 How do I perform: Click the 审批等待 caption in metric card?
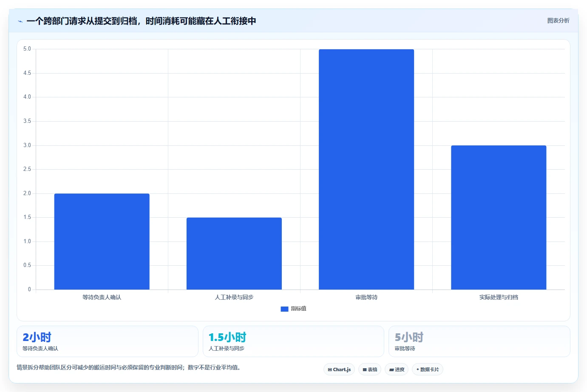[405, 349]
